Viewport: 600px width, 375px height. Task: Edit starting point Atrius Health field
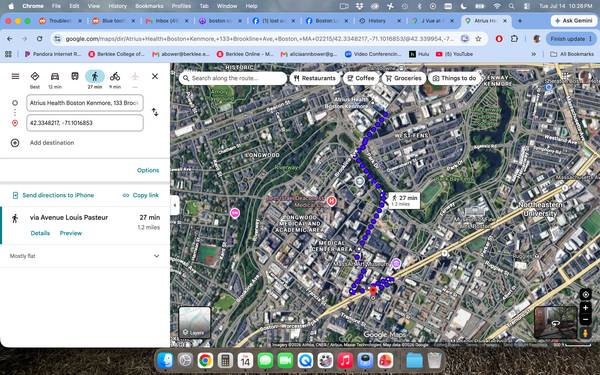[85, 103]
